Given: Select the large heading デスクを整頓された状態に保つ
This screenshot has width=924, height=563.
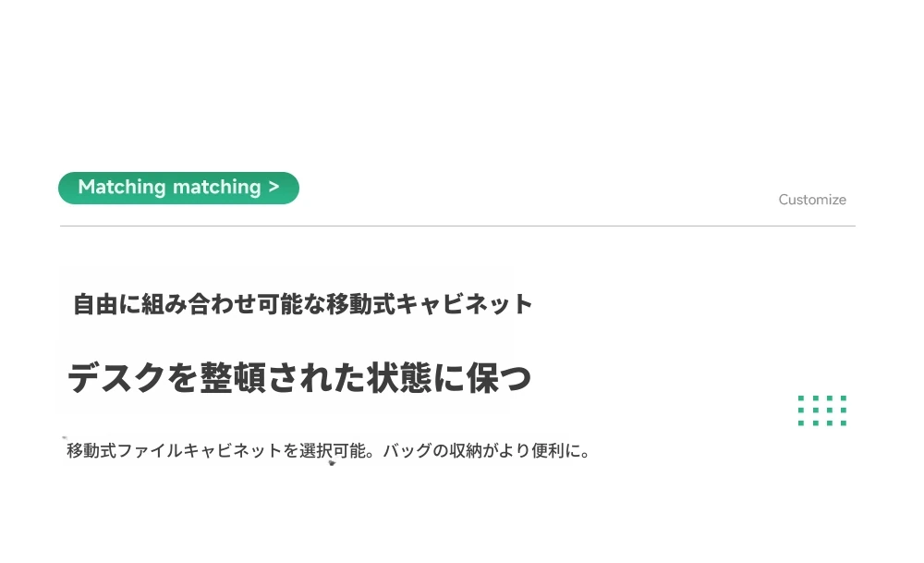Looking at the screenshot, I should pos(299,377).
